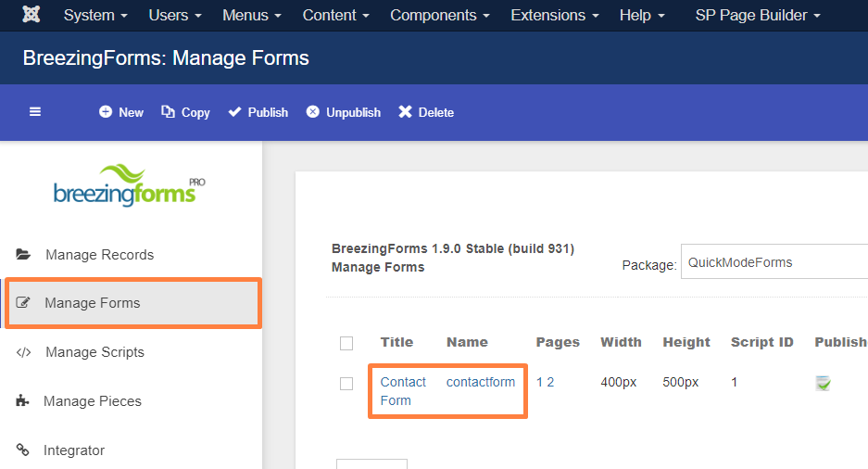
Task: Expand the SP Page Builder dropdown
Action: click(758, 16)
